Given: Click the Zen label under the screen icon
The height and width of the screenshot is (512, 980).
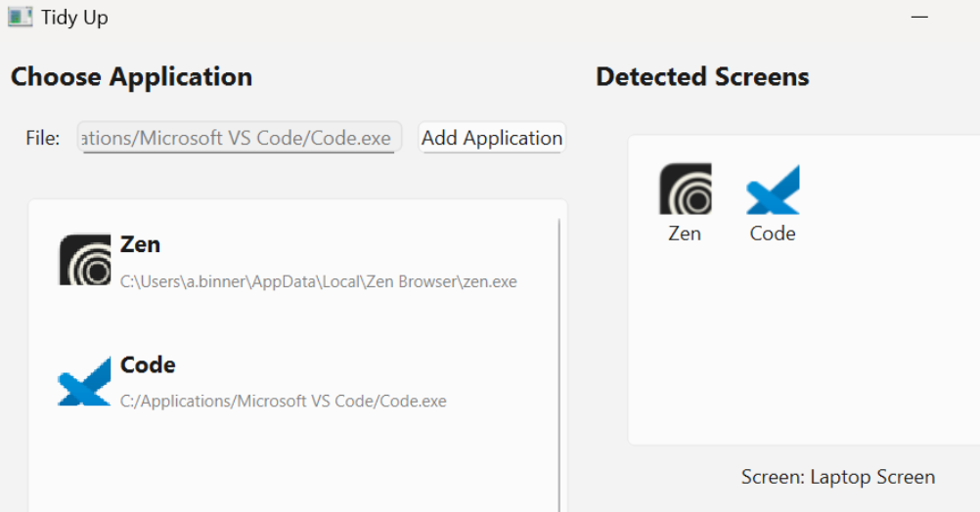Looking at the screenshot, I should pyautogui.click(x=685, y=234).
